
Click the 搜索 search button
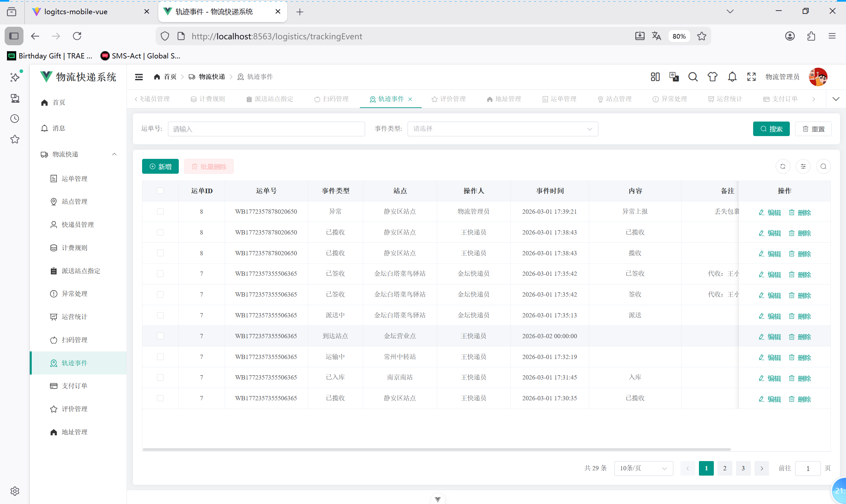[x=771, y=129]
